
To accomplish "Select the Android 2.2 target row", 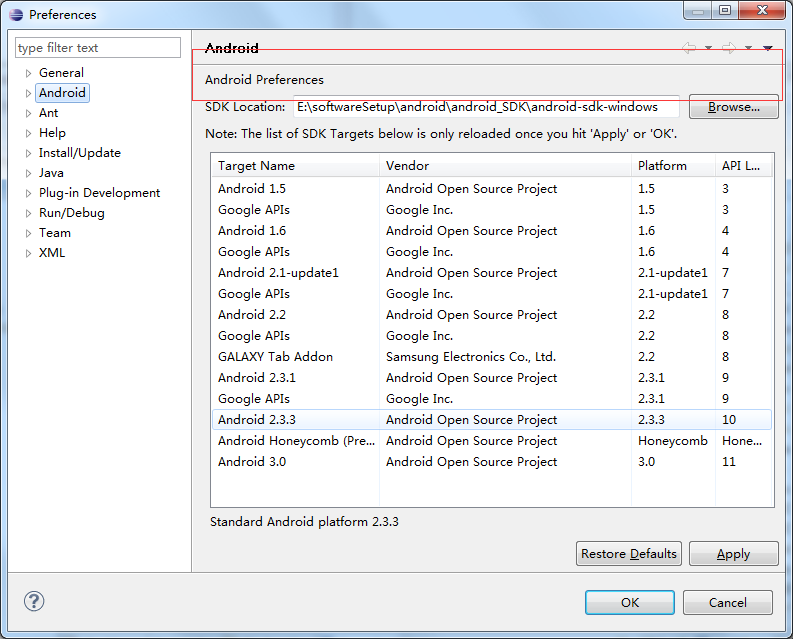I will (x=492, y=315).
